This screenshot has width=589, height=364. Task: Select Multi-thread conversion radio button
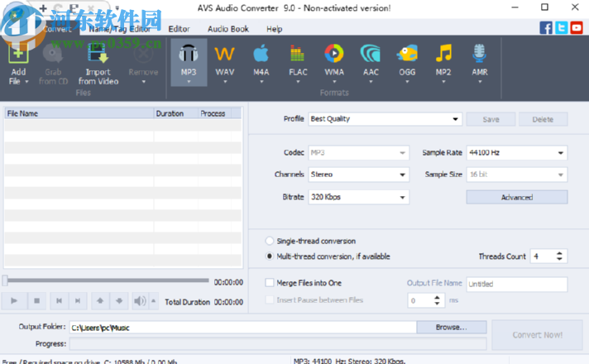tap(270, 256)
